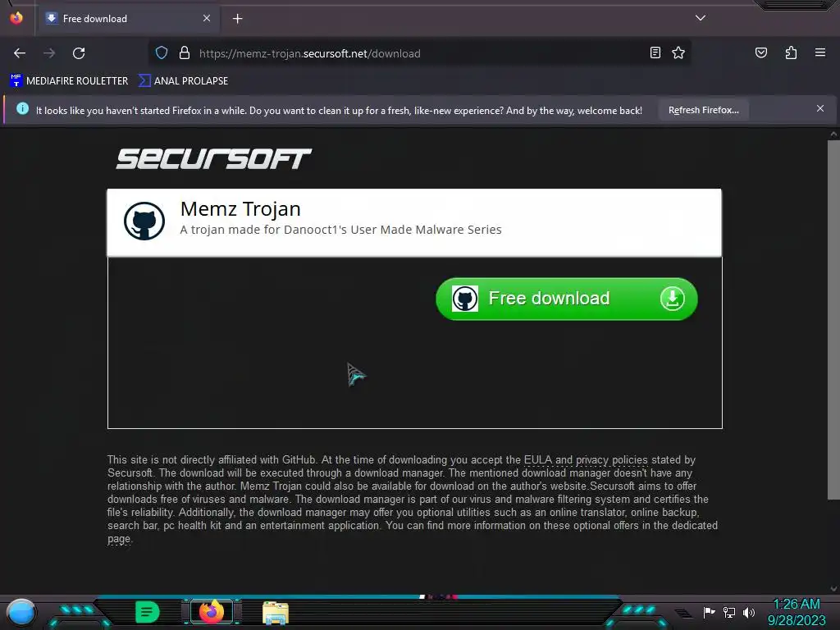The height and width of the screenshot is (630, 840).
Task: Open the dedicated 'page' link
Action: 118,539
